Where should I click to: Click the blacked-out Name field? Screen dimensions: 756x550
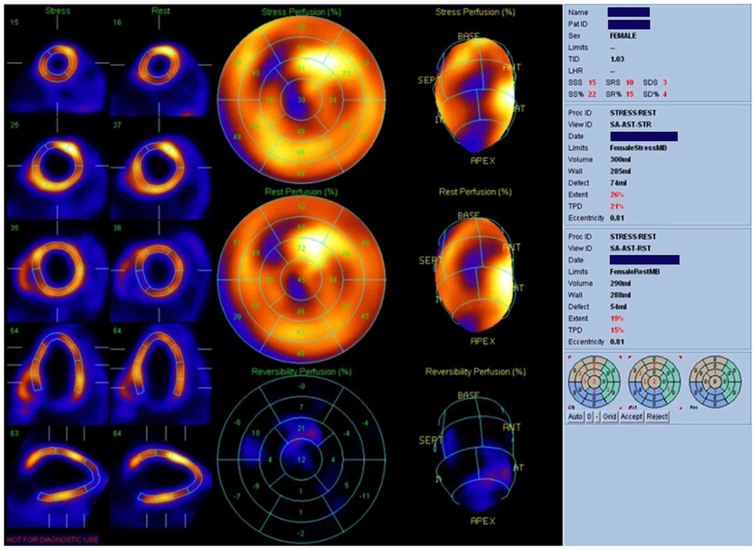pos(628,13)
